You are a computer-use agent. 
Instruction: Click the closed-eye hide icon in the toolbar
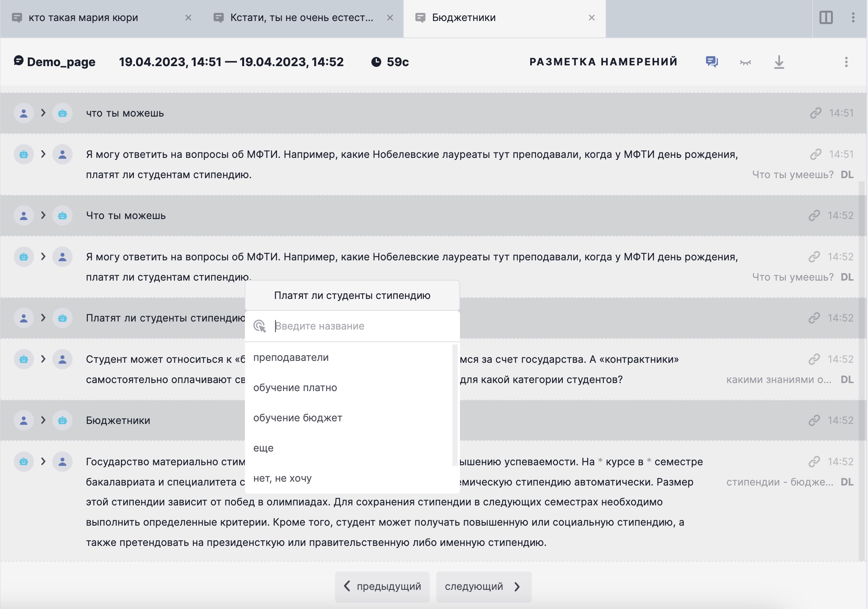tap(745, 62)
